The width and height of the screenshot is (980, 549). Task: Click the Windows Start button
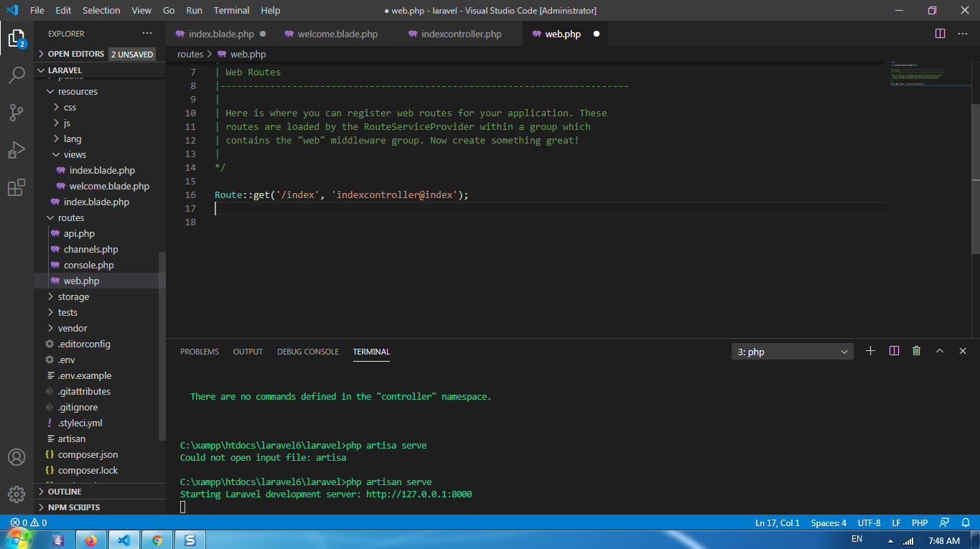click(20, 539)
